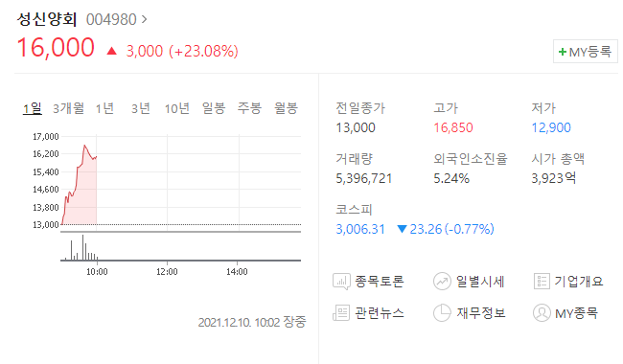
Task: Click the foreign ownership ratio 5.24%
Action: 451,178
